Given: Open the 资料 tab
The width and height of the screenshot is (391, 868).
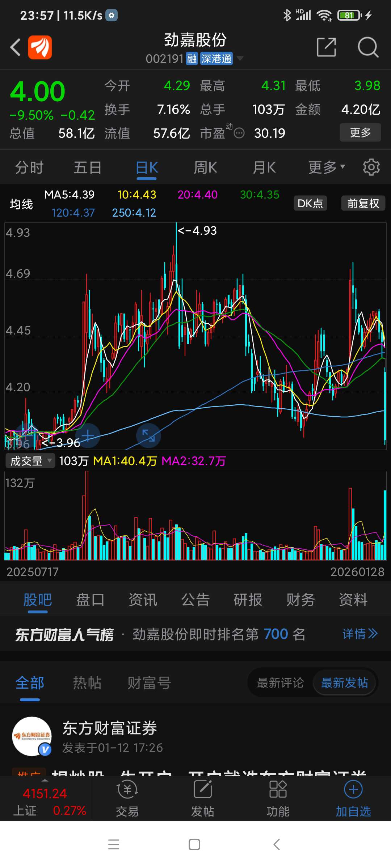Looking at the screenshot, I should coord(353,600).
